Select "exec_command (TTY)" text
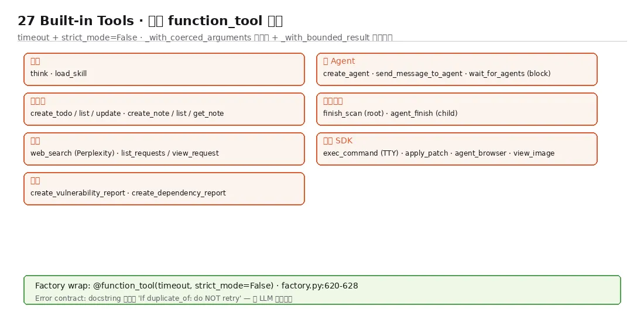Screen dimensions: 644x316 click(x=361, y=153)
